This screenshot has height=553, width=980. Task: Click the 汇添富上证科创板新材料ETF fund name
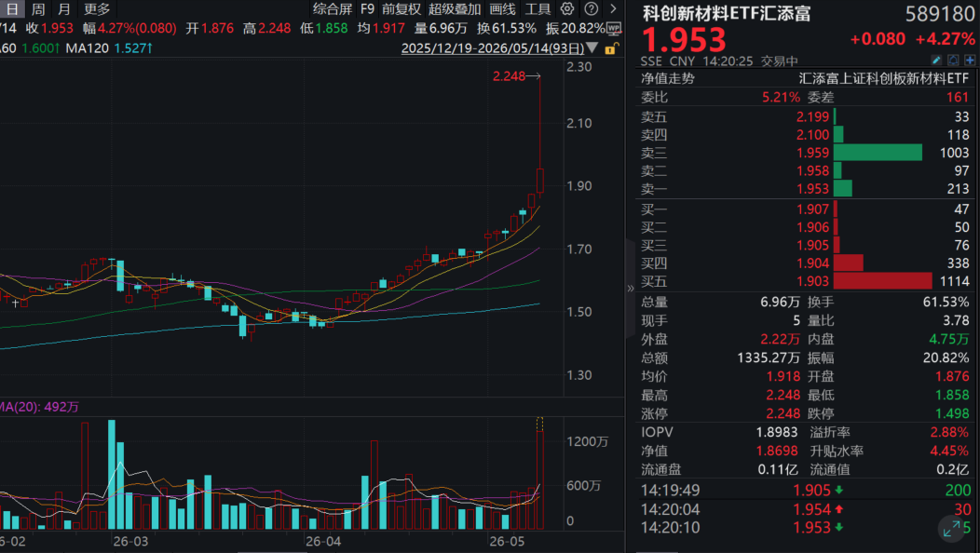[x=884, y=78]
